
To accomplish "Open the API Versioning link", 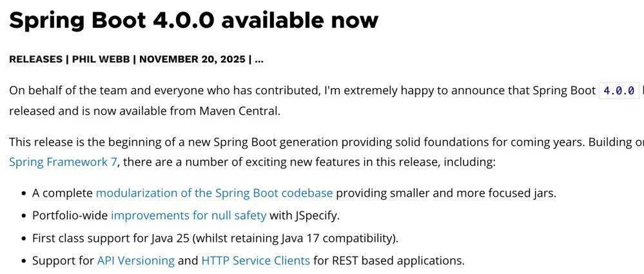I will [x=135, y=260].
